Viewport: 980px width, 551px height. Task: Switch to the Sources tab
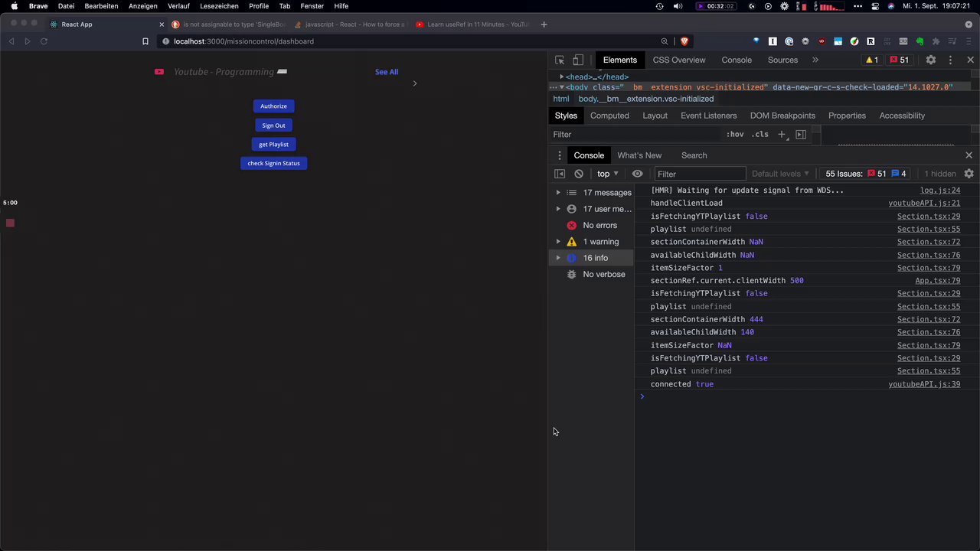(782, 60)
